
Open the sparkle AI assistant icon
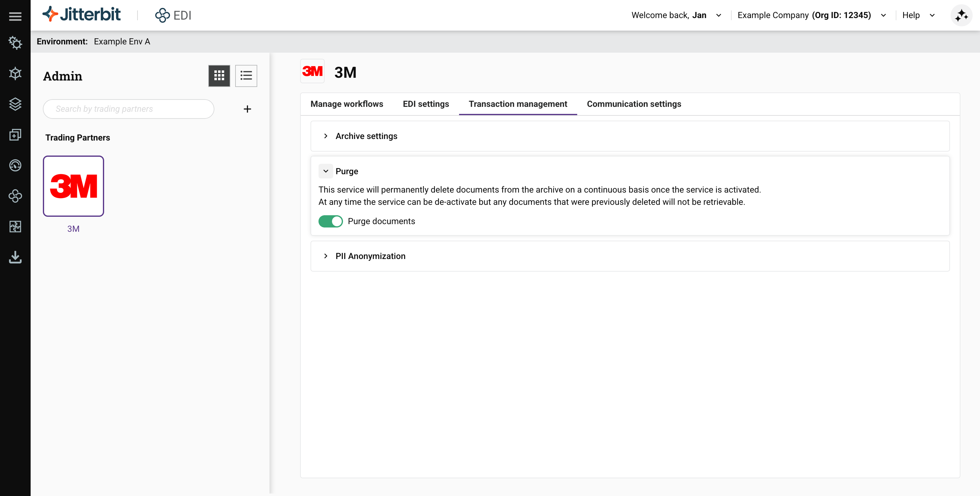pos(961,16)
